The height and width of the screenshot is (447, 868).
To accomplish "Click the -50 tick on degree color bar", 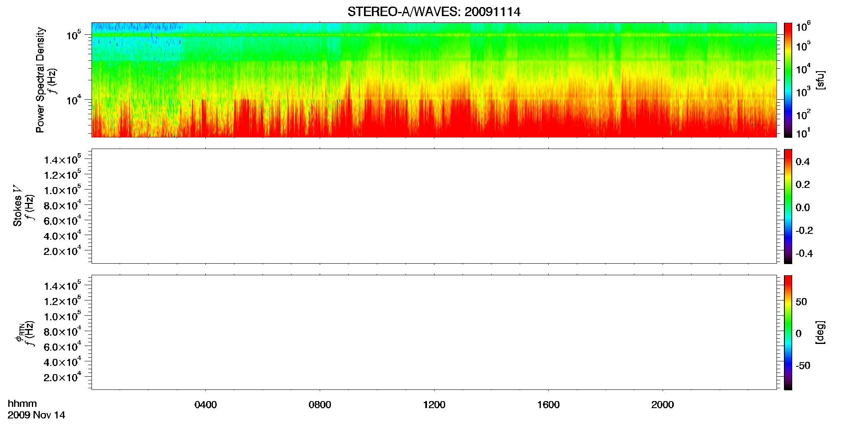I will [x=803, y=366].
